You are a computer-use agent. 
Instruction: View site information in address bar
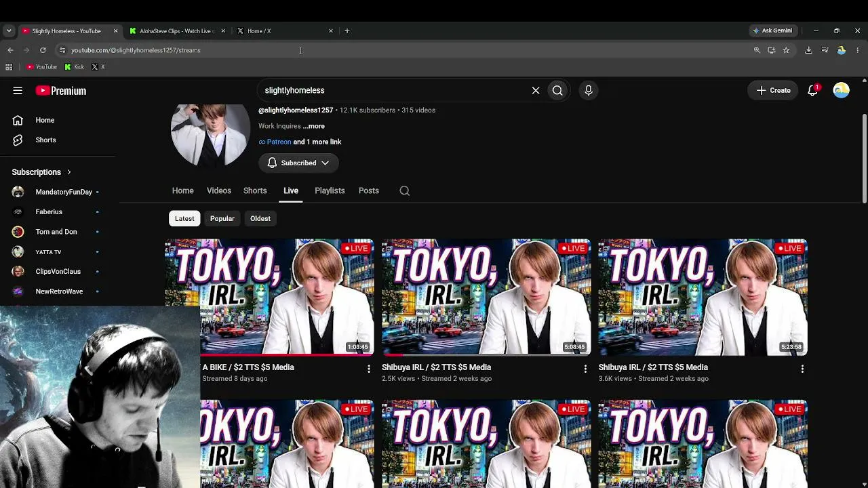click(62, 50)
